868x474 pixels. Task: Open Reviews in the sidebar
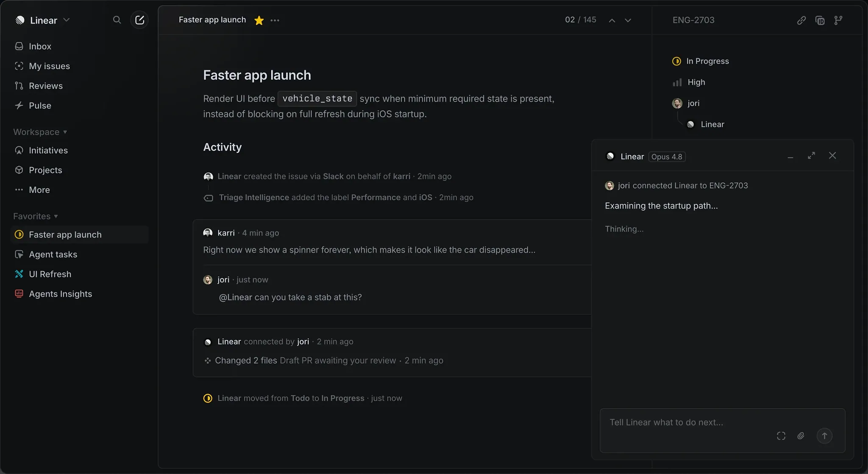point(80,86)
